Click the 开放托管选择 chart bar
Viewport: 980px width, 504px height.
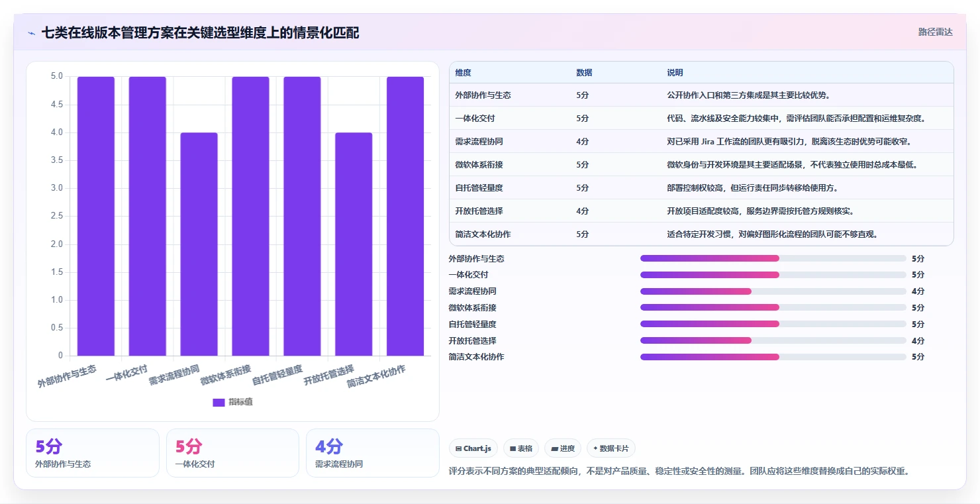(x=354, y=244)
